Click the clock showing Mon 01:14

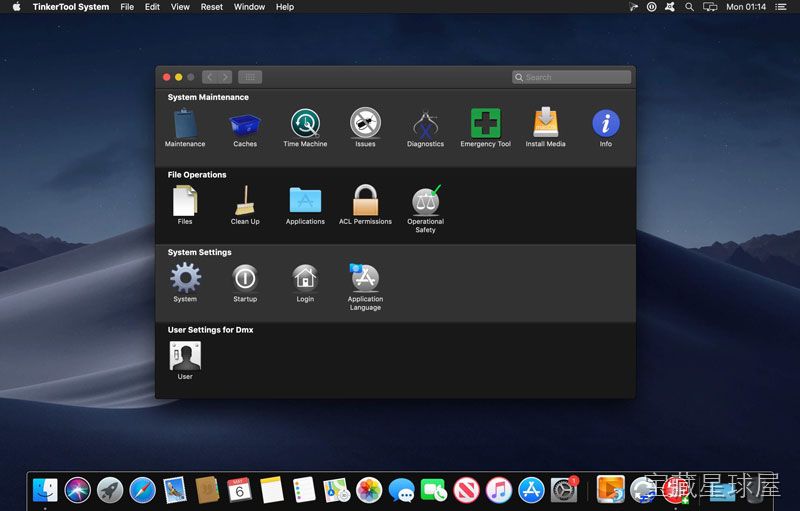tap(746, 7)
